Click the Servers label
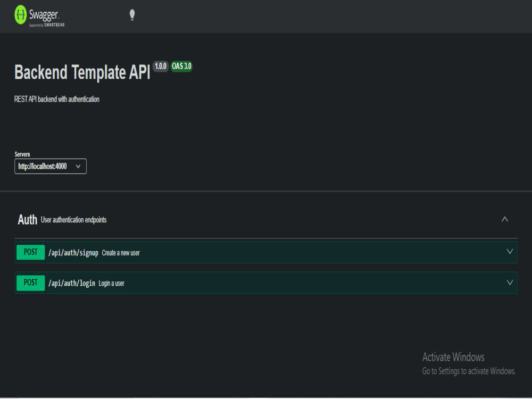Viewport: 532px width, 399px height. (22, 154)
